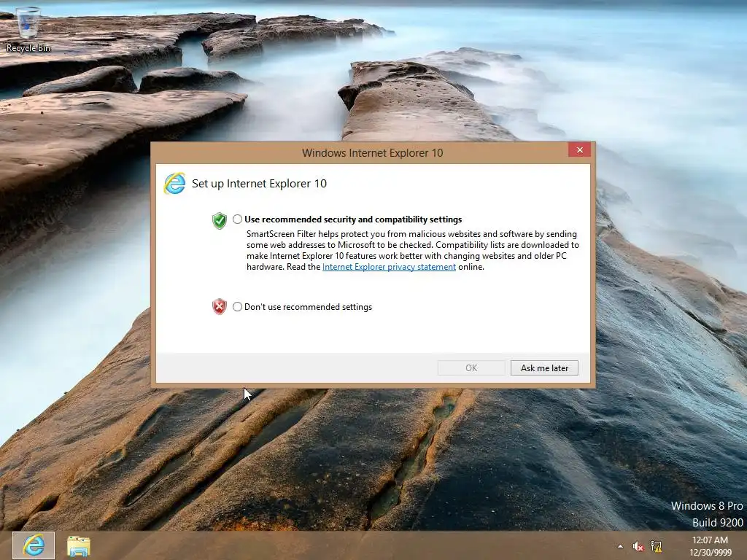The height and width of the screenshot is (560, 747).
Task: Choose 'Don't use recommended settings' radio button
Action: click(237, 307)
